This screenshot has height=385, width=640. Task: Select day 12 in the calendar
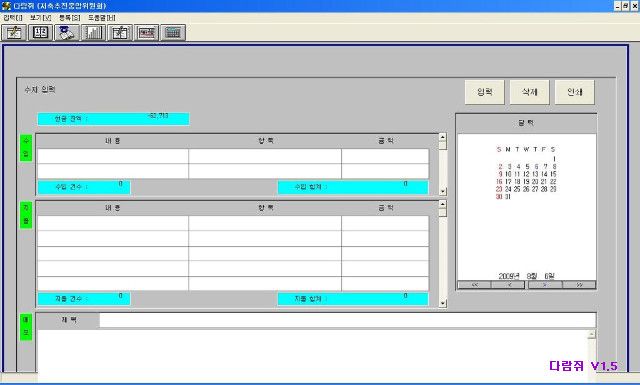[x=526, y=174]
